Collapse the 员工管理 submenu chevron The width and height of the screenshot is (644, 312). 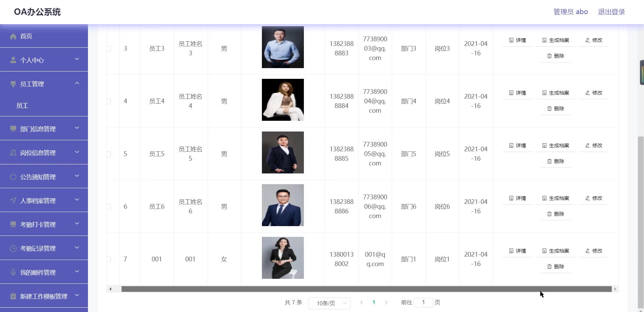77,83
